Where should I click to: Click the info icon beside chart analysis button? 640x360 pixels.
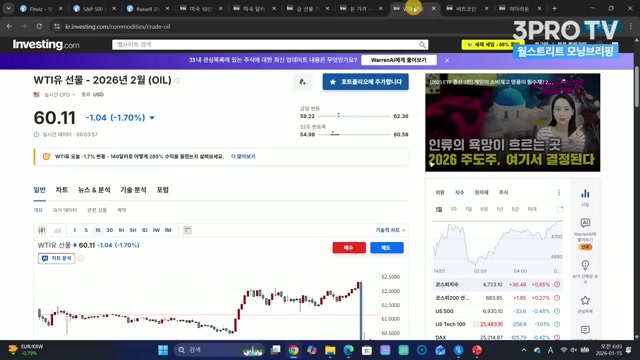coord(81,258)
